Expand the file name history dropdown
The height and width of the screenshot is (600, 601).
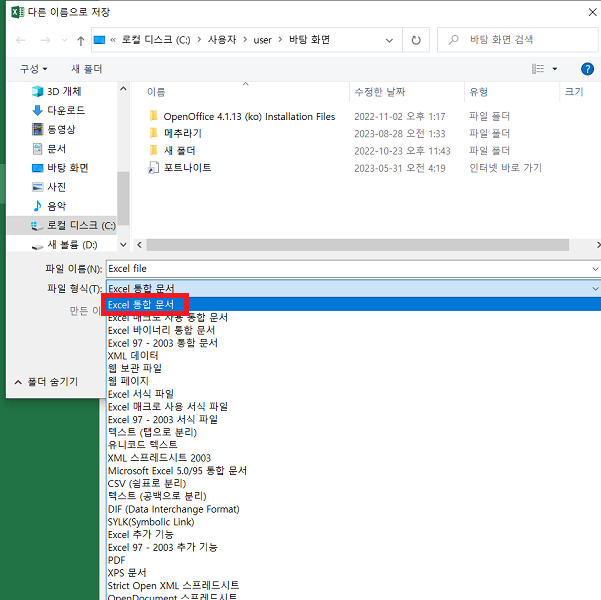coord(595,269)
